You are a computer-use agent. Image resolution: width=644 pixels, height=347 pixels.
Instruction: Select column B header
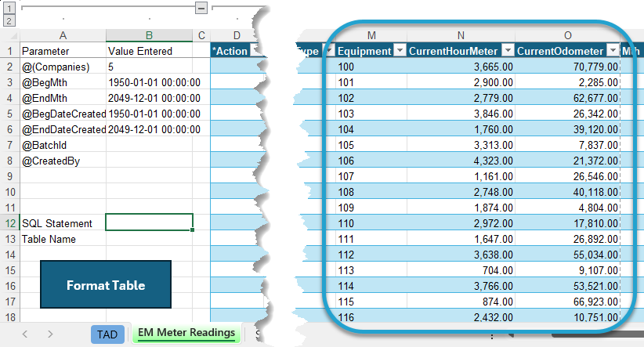point(149,35)
